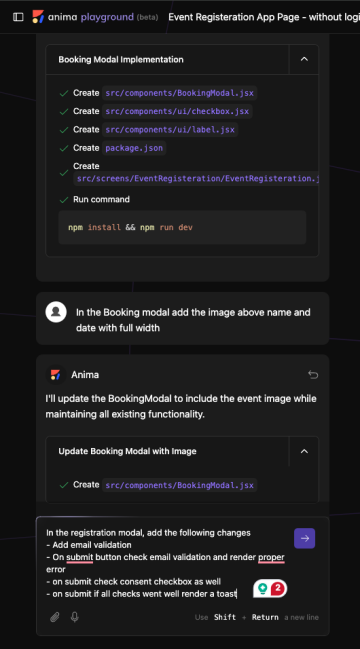
Task: Open the grammar suggestions badge showing 2
Action: point(270,588)
